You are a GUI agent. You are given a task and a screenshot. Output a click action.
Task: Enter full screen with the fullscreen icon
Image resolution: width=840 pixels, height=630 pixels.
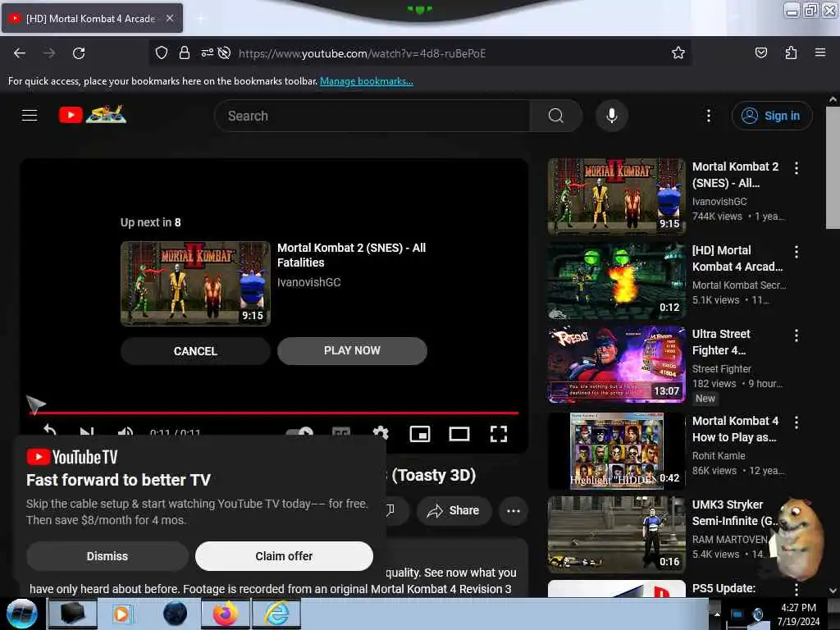[x=499, y=433]
